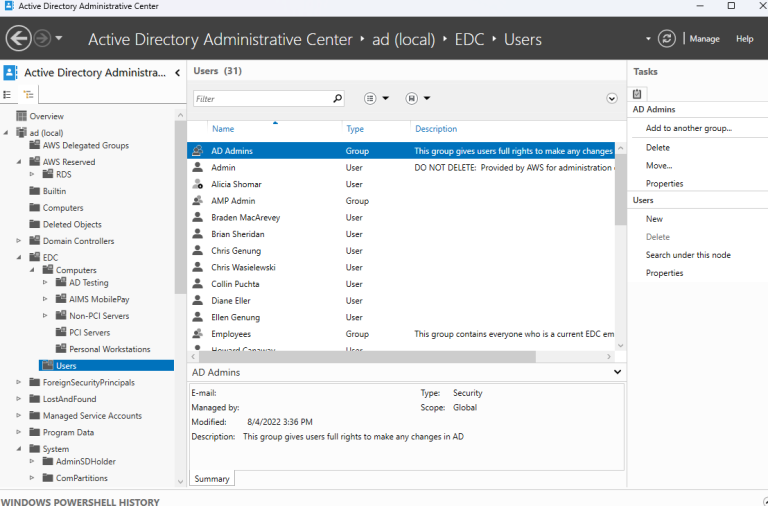
Task: Select the Alicia Shomar disabled user icon
Action: pos(197,184)
